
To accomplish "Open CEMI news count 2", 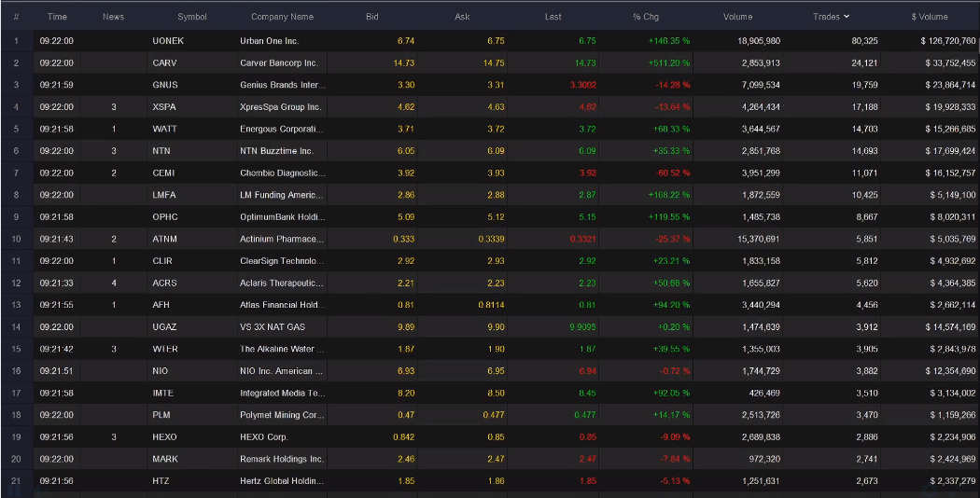I will click(114, 173).
